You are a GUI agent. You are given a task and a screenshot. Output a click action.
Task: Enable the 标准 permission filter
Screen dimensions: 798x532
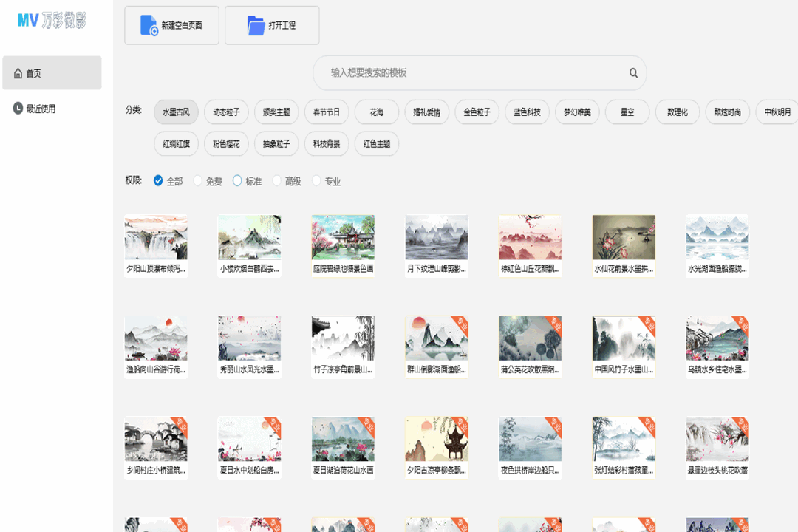(237, 180)
